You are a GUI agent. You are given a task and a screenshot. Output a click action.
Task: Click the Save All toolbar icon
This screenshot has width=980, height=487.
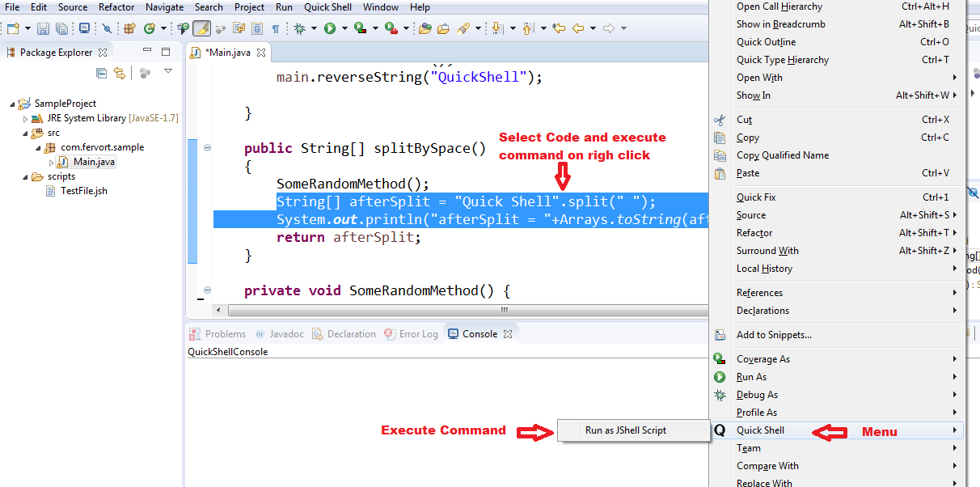(x=61, y=28)
